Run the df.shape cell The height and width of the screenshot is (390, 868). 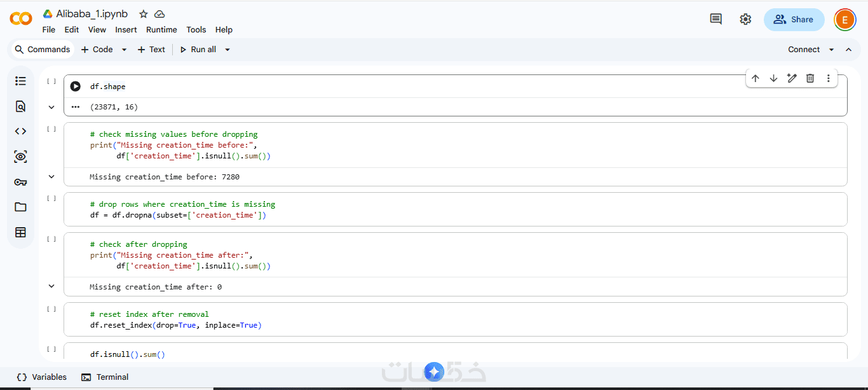76,87
